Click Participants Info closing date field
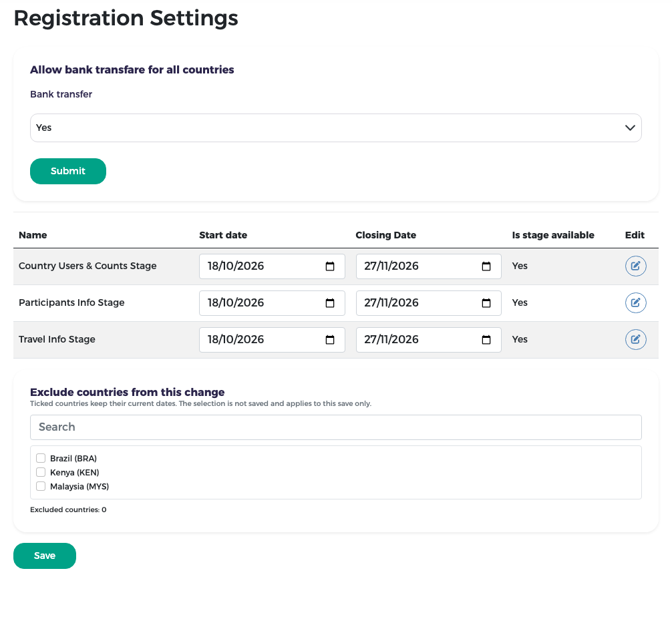Viewport: 672px width, 623px height. [429, 303]
